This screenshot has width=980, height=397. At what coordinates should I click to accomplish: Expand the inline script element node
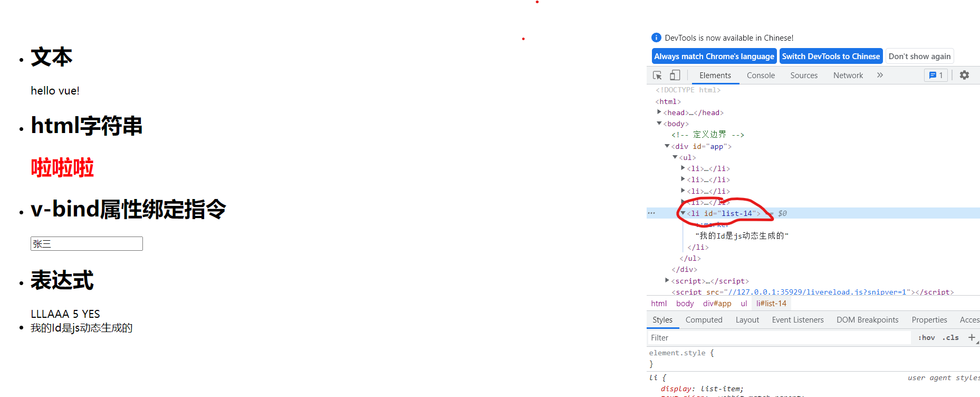[667, 280]
